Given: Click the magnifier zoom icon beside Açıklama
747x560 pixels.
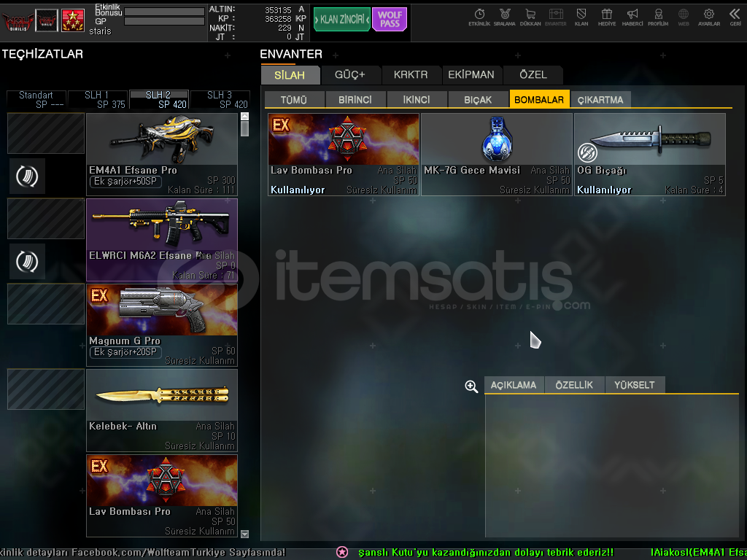Looking at the screenshot, I should coord(471,386).
